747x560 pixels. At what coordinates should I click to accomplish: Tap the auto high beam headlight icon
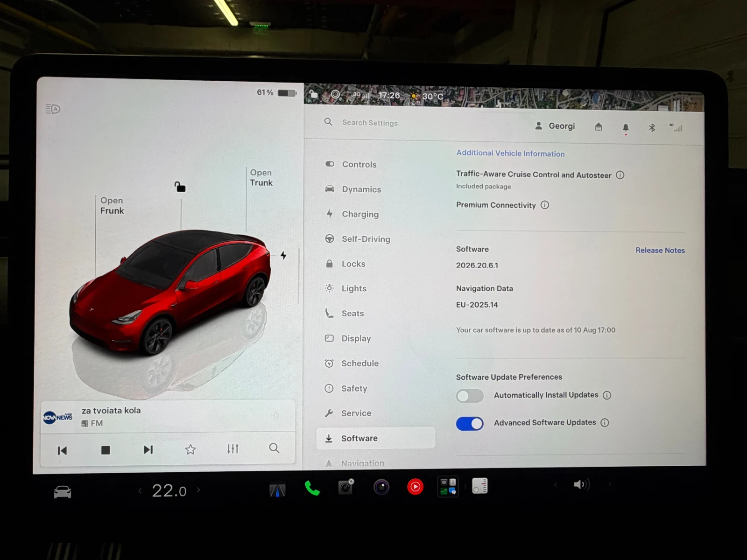point(53,109)
